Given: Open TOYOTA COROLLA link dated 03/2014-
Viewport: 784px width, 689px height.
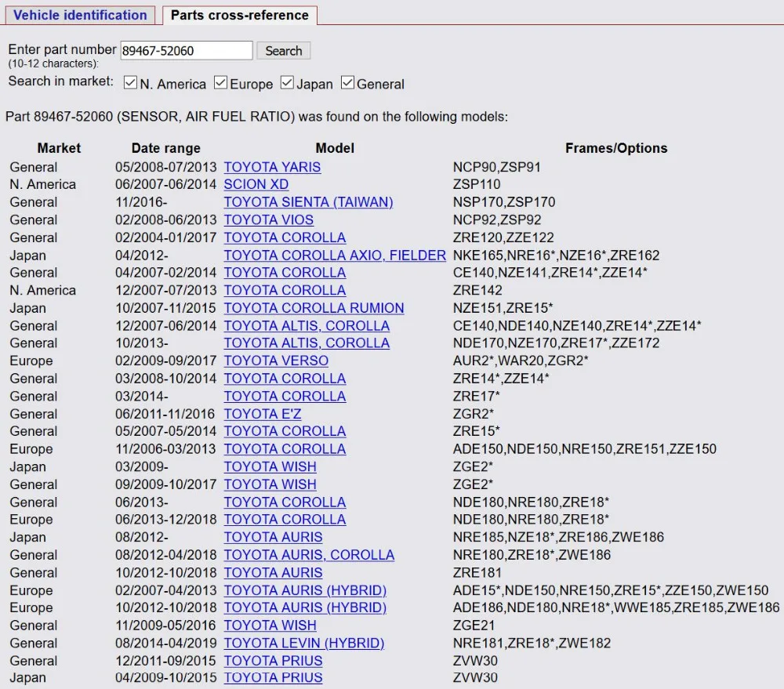Looking at the screenshot, I should click(285, 396).
